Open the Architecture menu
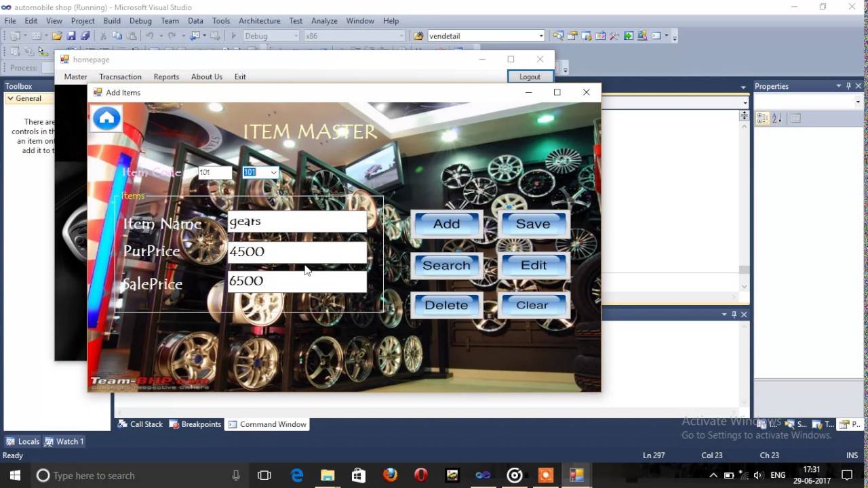Image resolution: width=868 pixels, height=488 pixels. point(259,21)
